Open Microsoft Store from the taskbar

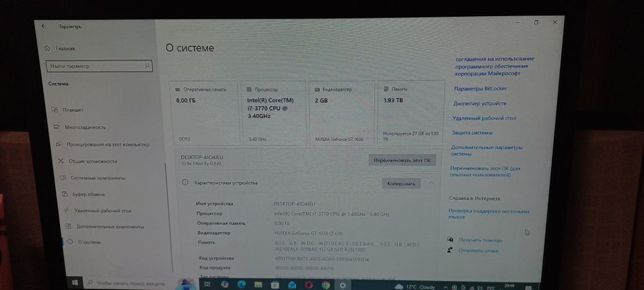coord(275,285)
